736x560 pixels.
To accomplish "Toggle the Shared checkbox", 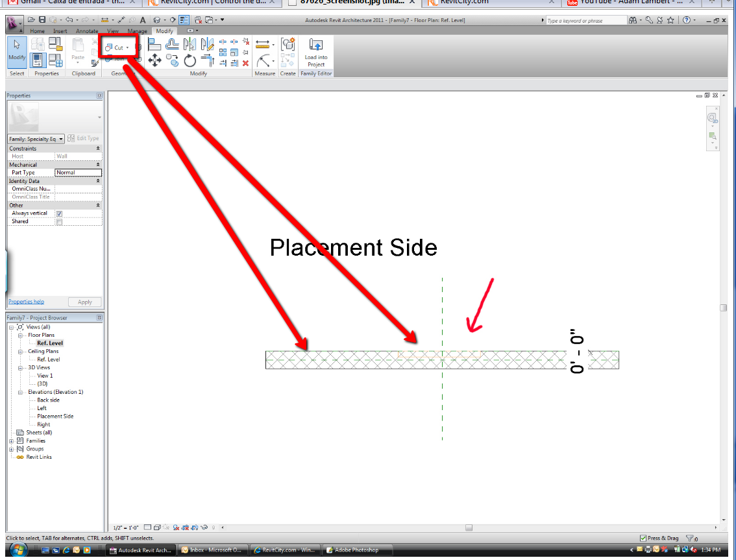I will [x=59, y=221].
